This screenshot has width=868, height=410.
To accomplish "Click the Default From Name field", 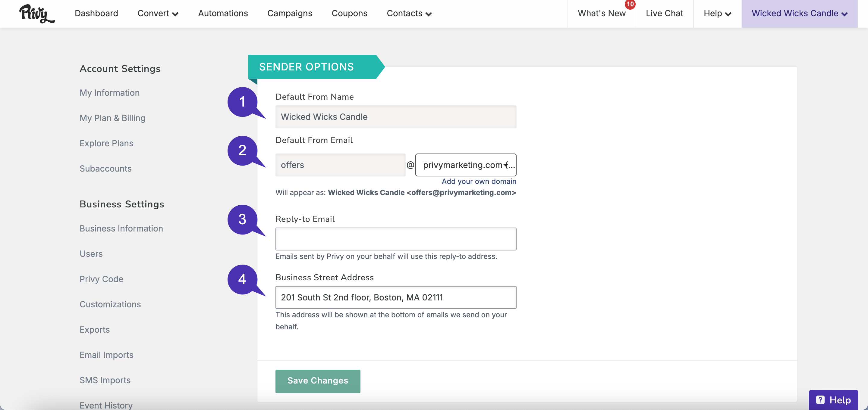I will coord(396,117).
